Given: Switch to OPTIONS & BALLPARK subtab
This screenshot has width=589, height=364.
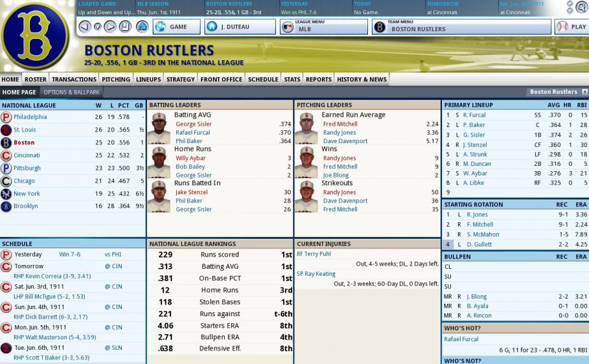Looking at the screenshot, I should click(x=71, y=92).
